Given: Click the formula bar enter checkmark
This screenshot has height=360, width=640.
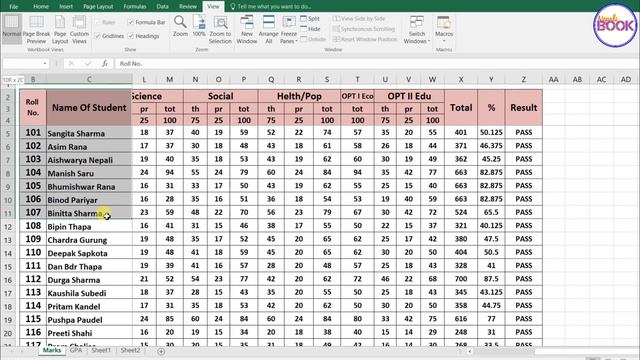Looking at the screenshot, I should pyautogui.click(x=88, y=64).
